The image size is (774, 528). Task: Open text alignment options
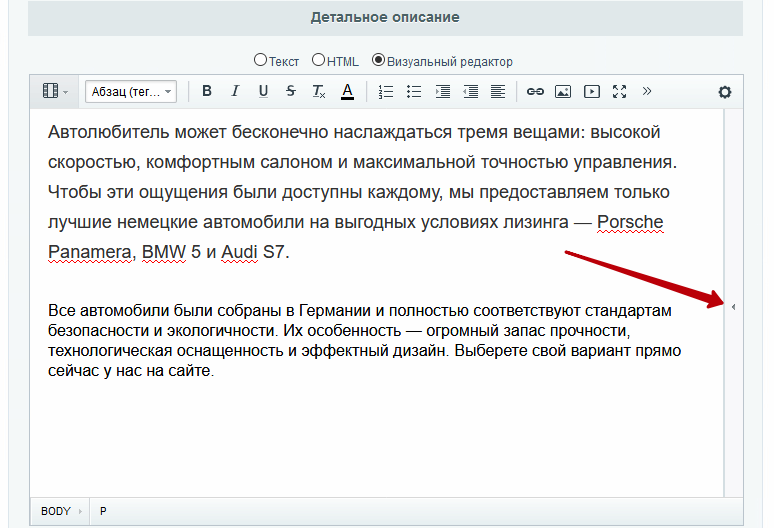click(498, 92)
